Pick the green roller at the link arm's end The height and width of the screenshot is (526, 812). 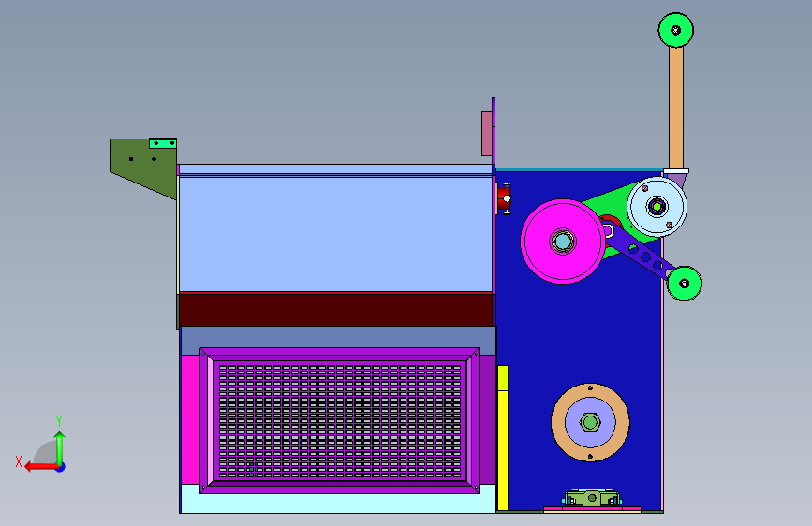[684, 284]
